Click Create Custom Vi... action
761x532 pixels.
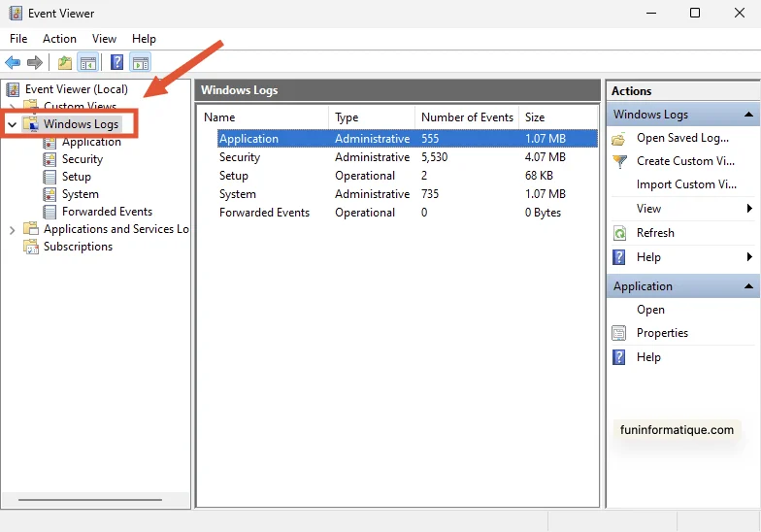[x=685, y=161]
